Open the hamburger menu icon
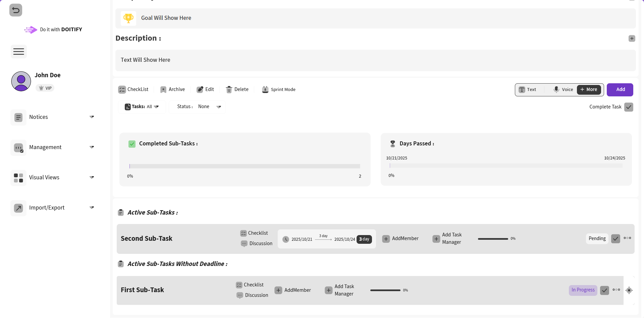Image resolution: width=644 pixels, height=318 pixels. (18, 52)
